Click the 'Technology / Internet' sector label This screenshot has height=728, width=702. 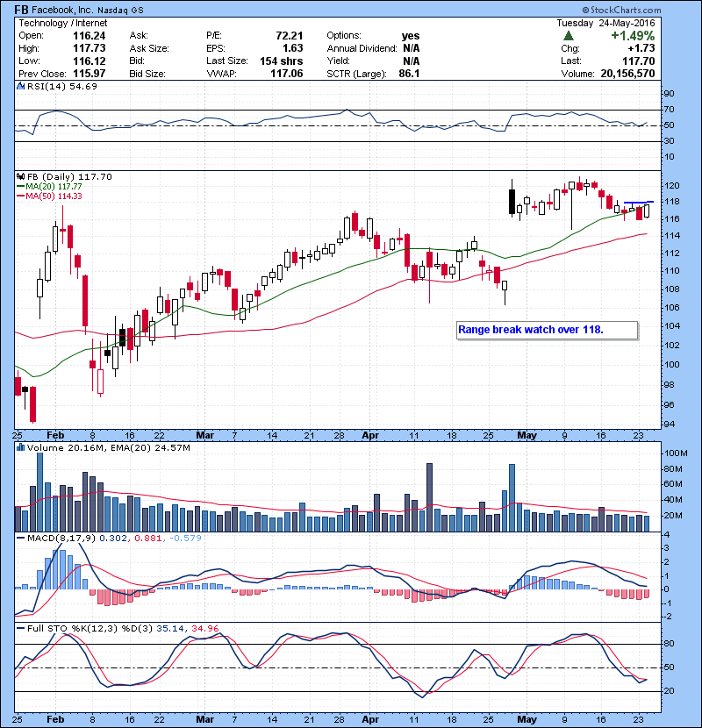62,23
